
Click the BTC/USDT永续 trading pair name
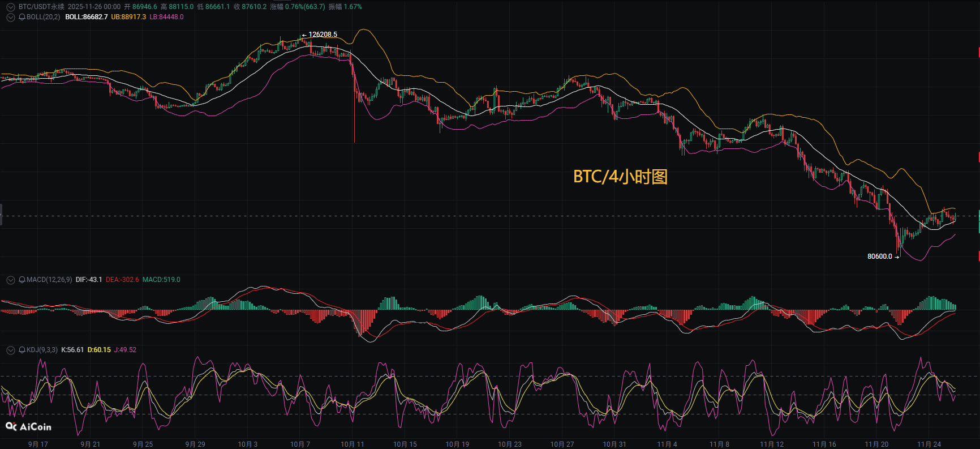[x=41, y=7]
